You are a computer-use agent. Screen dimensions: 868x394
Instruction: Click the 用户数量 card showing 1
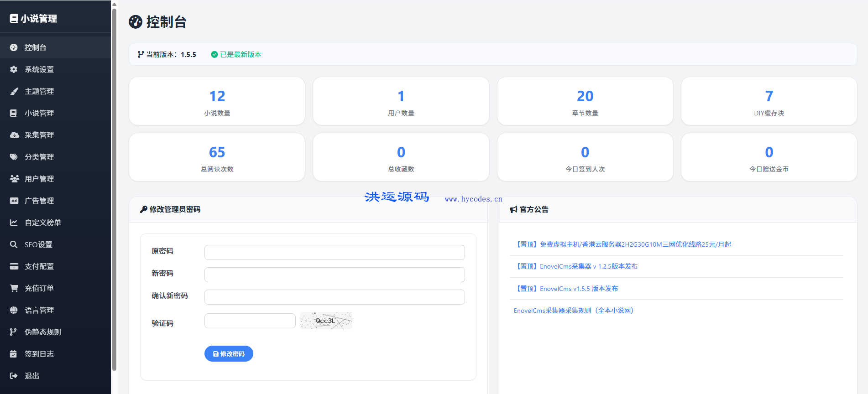point(401,101)
